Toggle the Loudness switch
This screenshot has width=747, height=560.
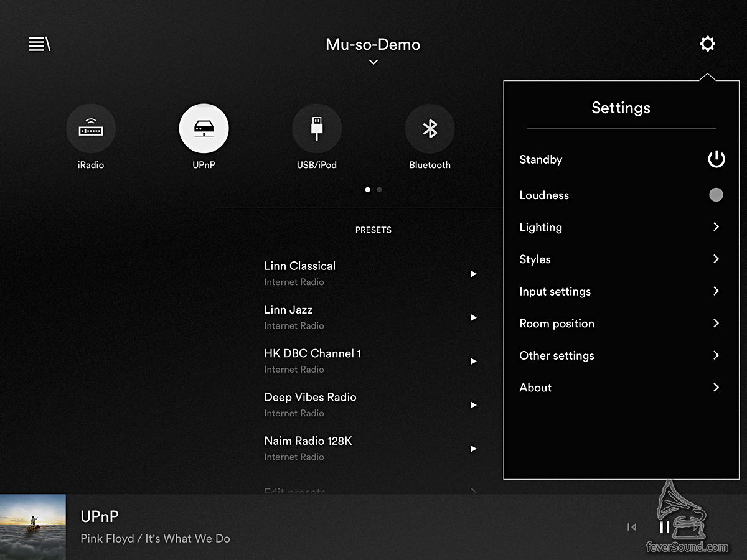tap(716, 195)
